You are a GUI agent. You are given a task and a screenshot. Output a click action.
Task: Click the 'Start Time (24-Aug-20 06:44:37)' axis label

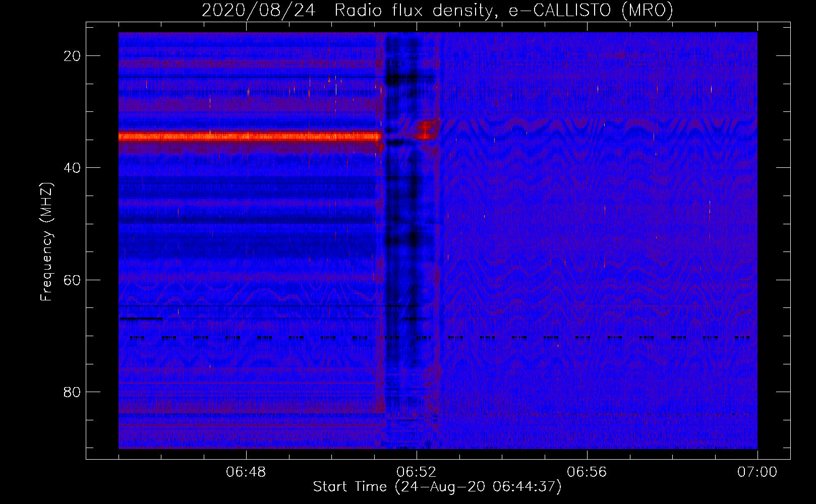click(437, 487)
